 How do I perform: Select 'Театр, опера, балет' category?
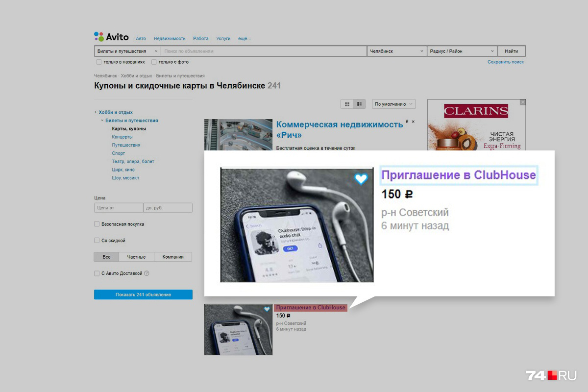tap(133, 162)
